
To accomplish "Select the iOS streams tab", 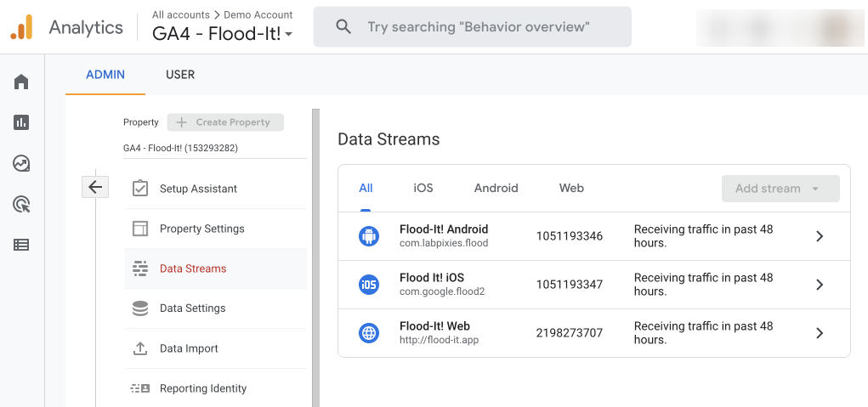I will point(423,188).
